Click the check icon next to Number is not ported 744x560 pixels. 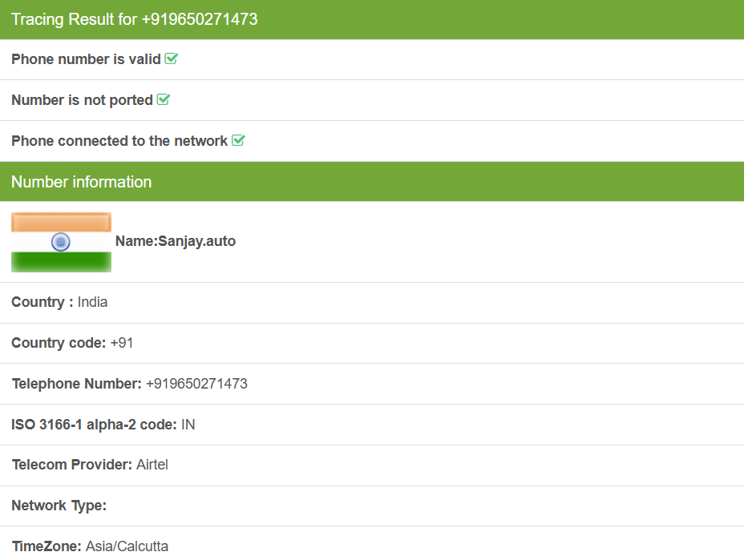(164, 100)
